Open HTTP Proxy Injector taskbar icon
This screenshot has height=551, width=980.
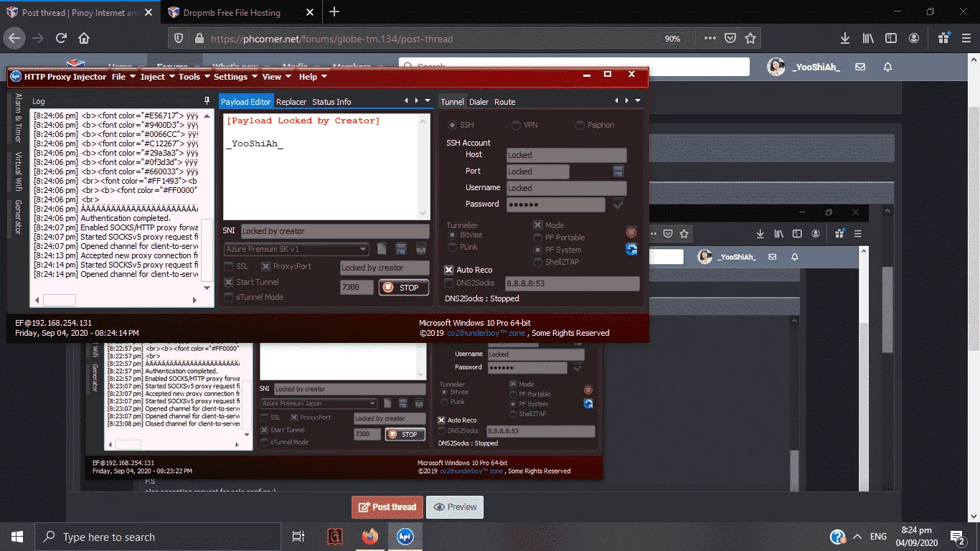pos(405,537)
